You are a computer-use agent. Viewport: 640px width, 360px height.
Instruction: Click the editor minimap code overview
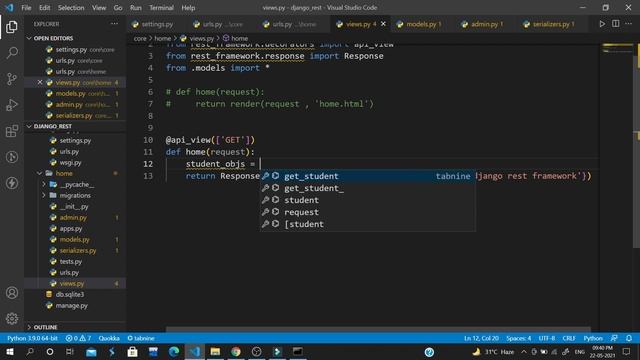[617, 48]
